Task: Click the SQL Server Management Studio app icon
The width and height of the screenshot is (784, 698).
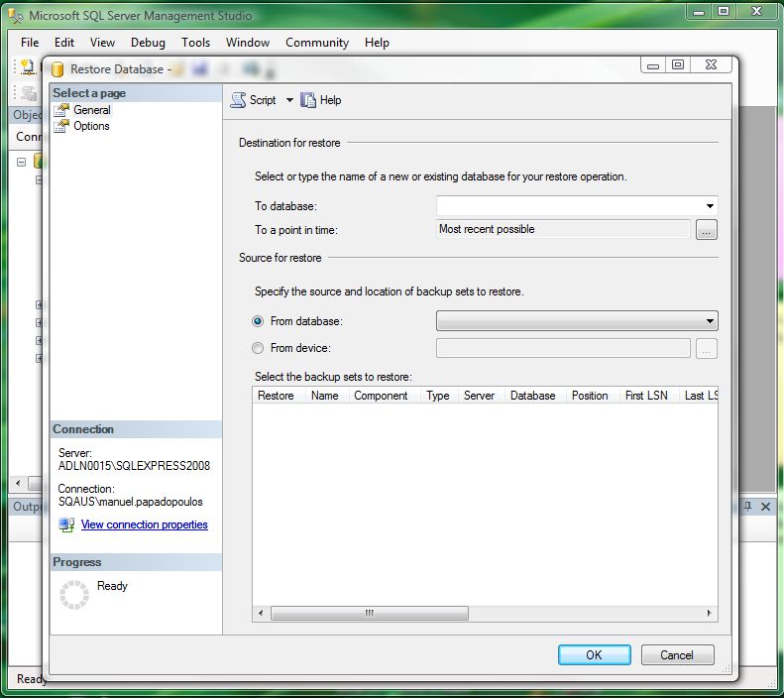Action: (15, 16)
